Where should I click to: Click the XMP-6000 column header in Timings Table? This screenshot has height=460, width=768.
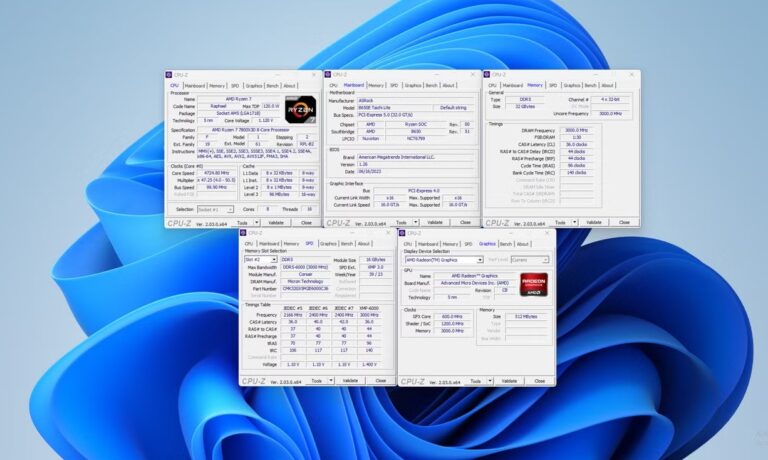(x=369, y=308)
